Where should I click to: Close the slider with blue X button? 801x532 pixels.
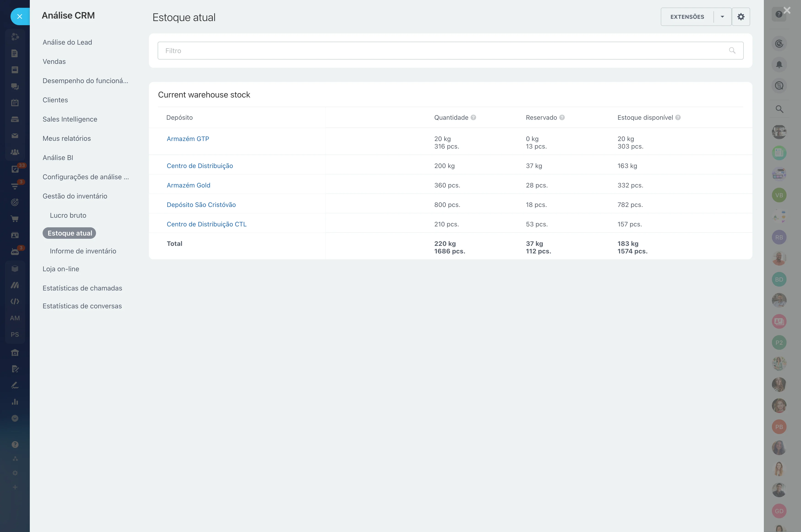pos(20,17)
